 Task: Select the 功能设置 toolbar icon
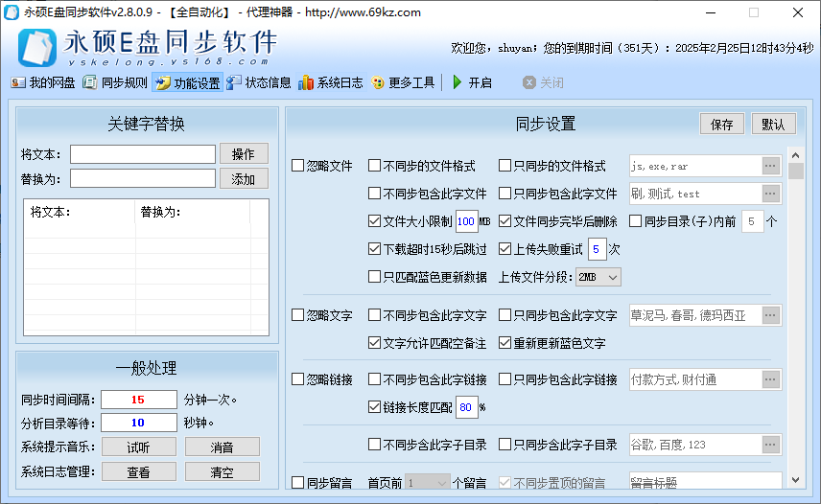point(161,82)
